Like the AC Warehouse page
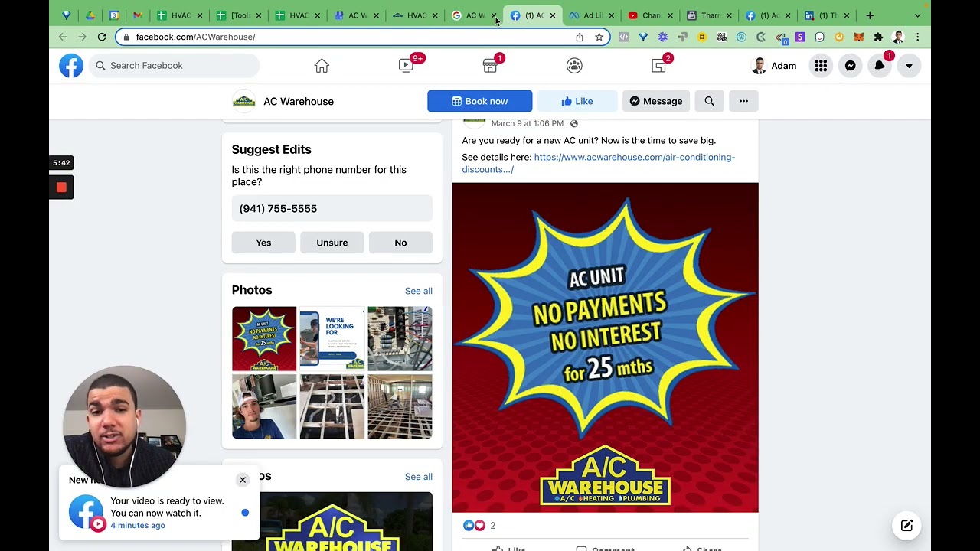980x551 pixels. point(577,101)
